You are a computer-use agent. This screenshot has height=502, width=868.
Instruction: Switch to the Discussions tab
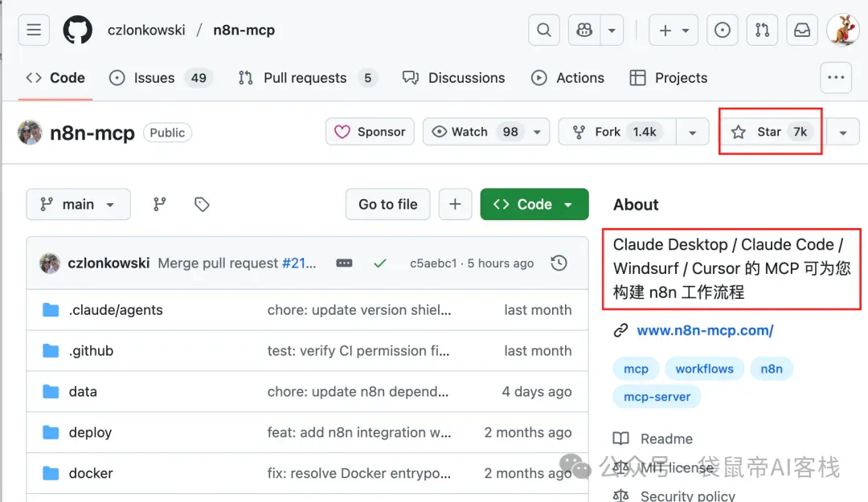(454, 78)
